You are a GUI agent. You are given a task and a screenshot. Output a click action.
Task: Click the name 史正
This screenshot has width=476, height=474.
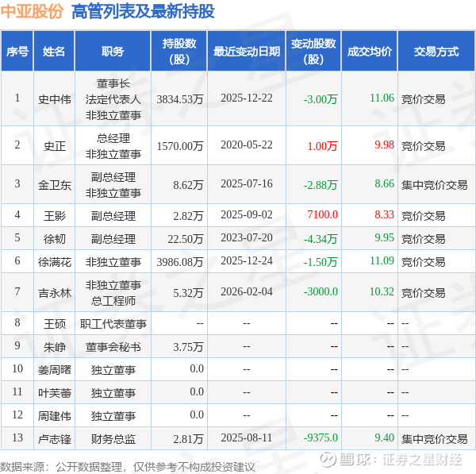pyautogui.click(x=54, y=146)
